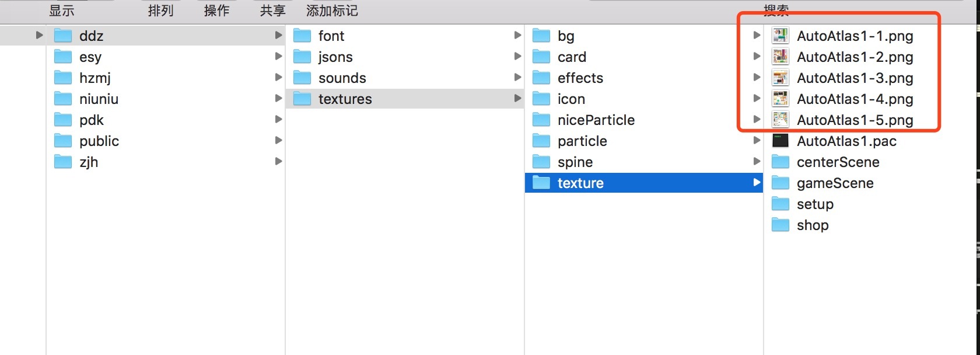
Task: Open the centerScene folder
Action: tap(838, 162)
